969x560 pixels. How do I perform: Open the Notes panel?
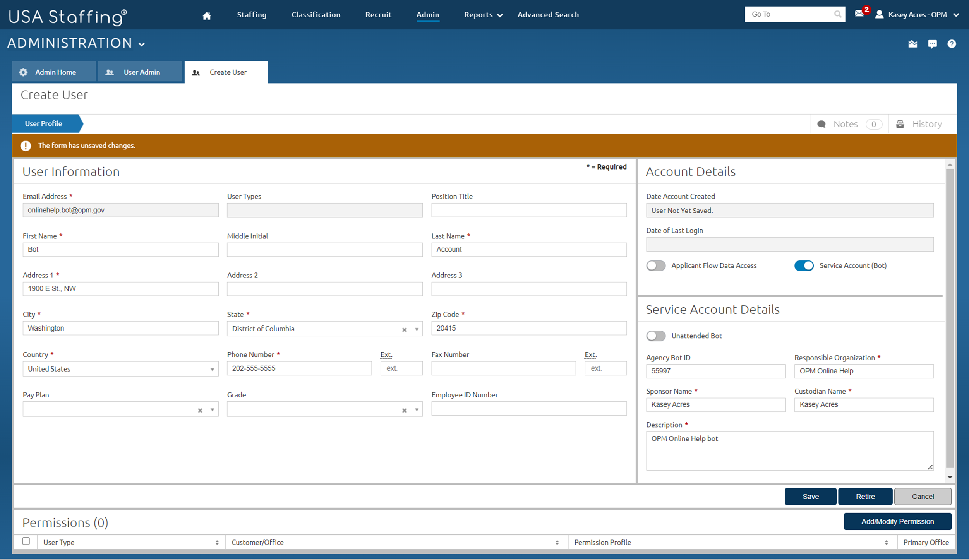[x=849, y=124]
